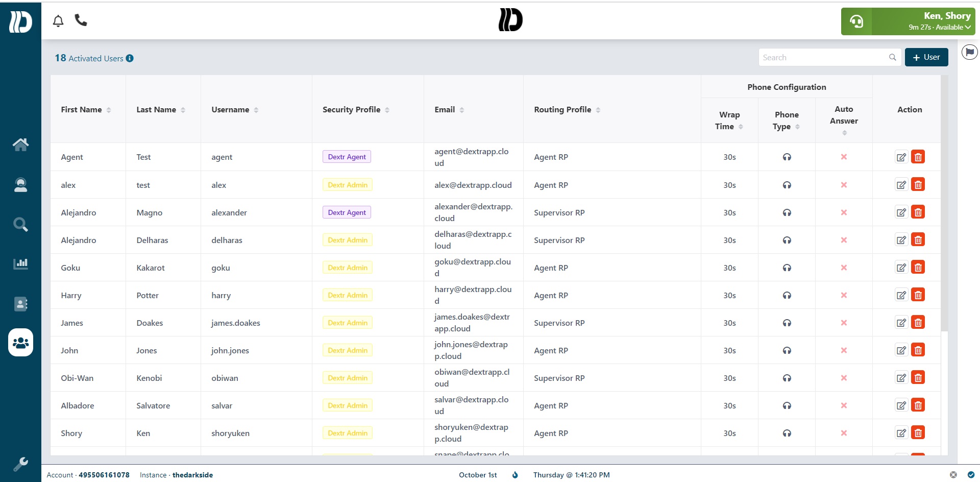The width and height of the screenshot is (980, 482).
Task: Open the search magnifier in sidebar
Action: pyautogui.click(x=20, y=224)
